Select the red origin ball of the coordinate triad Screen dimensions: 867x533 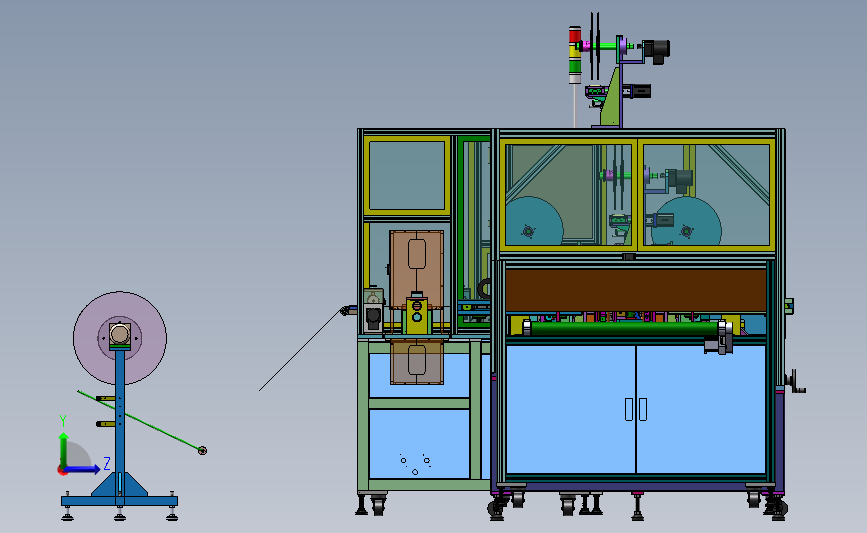(x=62, y=471)
